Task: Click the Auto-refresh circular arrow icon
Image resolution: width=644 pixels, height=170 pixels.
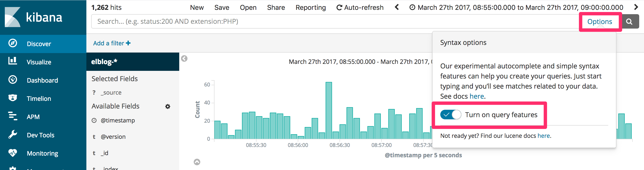Action: tap(339, 8)
